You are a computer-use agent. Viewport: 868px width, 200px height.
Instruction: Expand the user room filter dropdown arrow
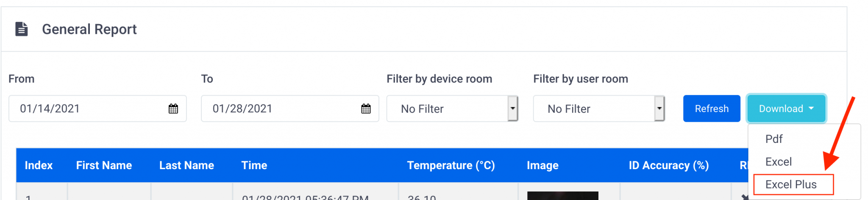coord(659,109)
